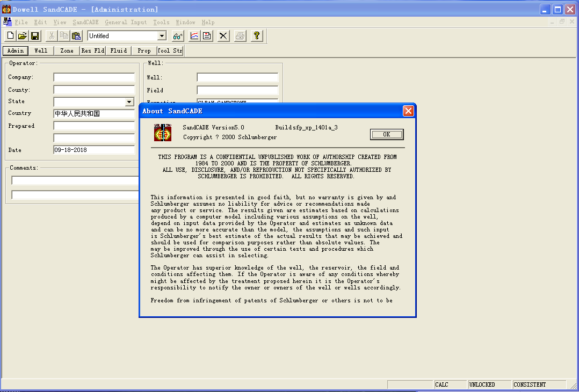Click the X delete toolbar icon
This screenshot has height=392, width=579.
pyautogui.click(x=223, y=36)
